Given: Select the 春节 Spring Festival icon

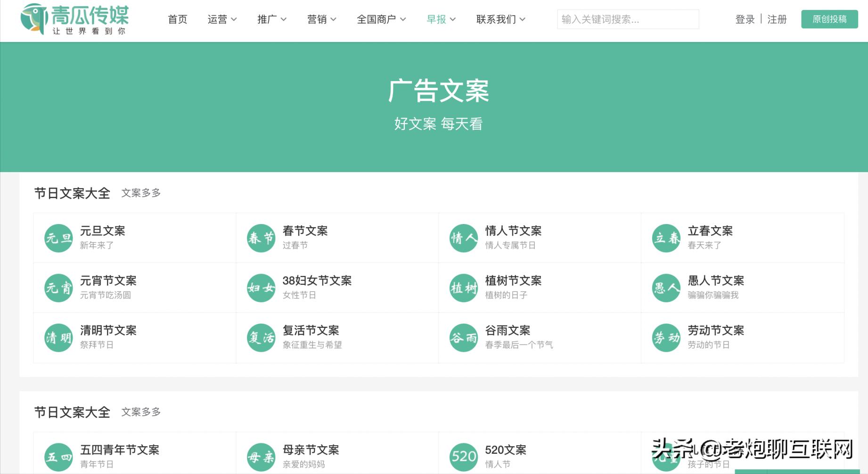Looking at the screenshot, I should tap(261, 238).
